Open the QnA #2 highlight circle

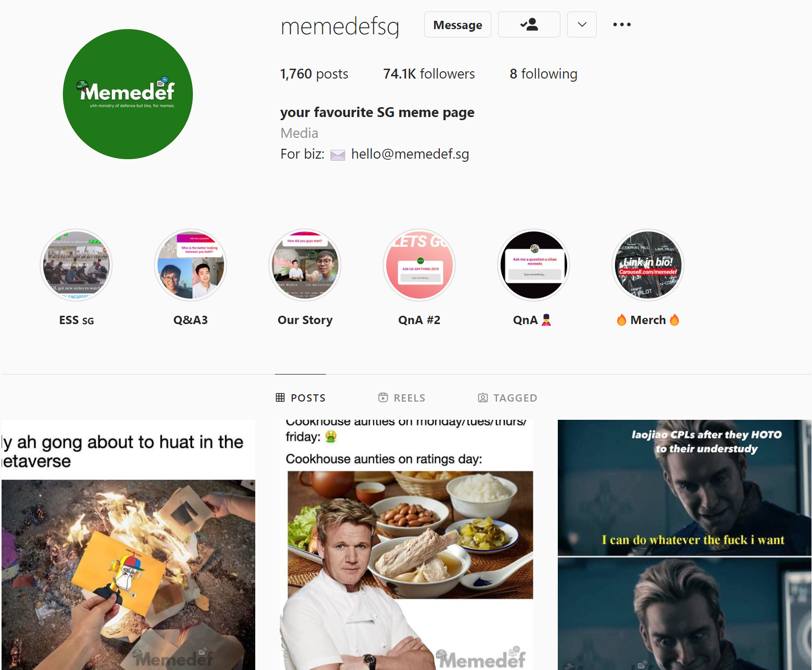click(x=420, y=265)
